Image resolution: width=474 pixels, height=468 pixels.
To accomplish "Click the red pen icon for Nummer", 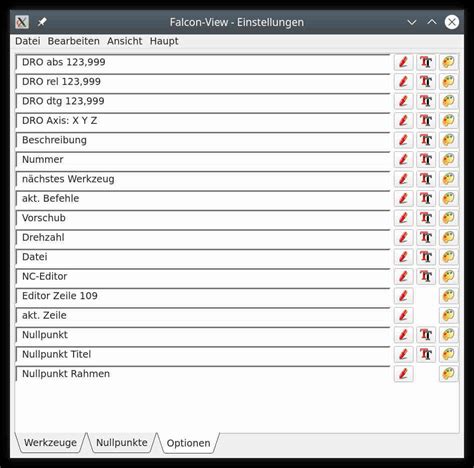I will coord(403,159).
